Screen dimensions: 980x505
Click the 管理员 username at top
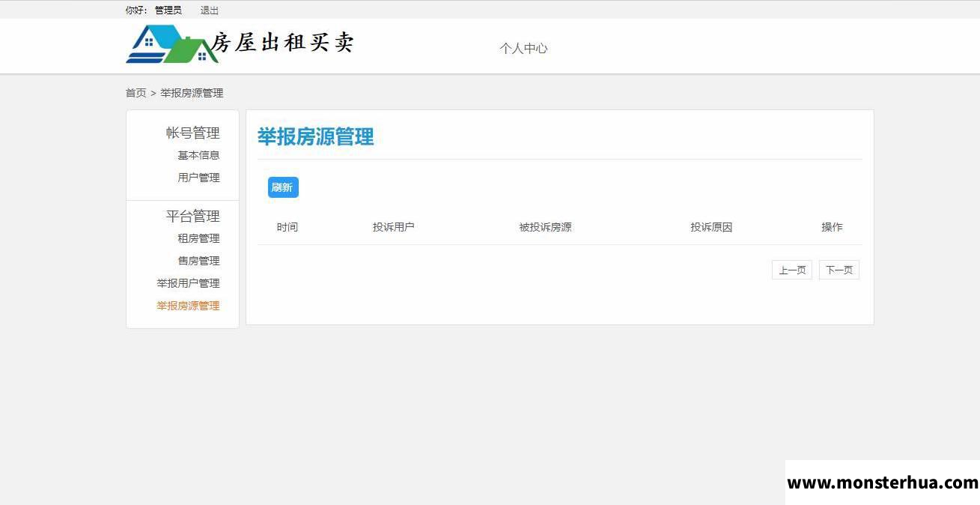pos(168,10)
